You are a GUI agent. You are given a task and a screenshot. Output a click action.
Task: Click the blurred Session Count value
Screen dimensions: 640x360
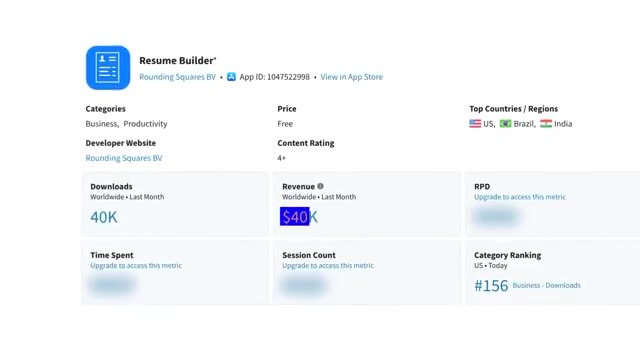click(x=304, y=285)
